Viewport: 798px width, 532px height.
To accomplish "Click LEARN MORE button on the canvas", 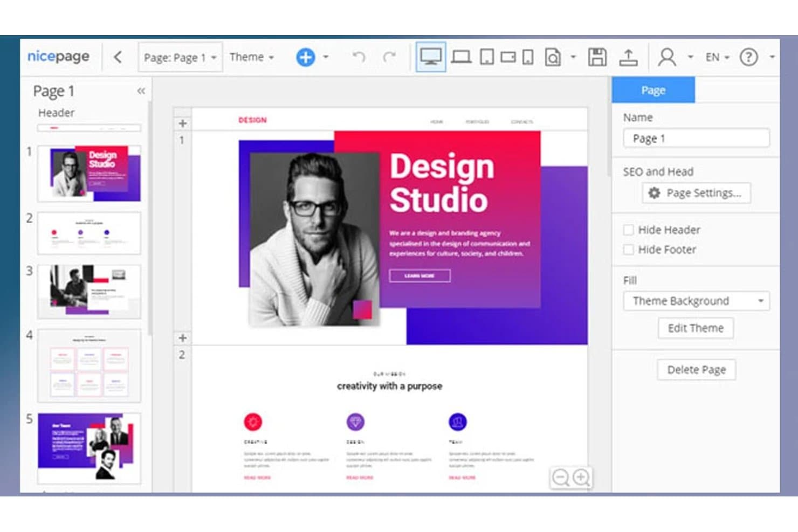I will [419, 275].
